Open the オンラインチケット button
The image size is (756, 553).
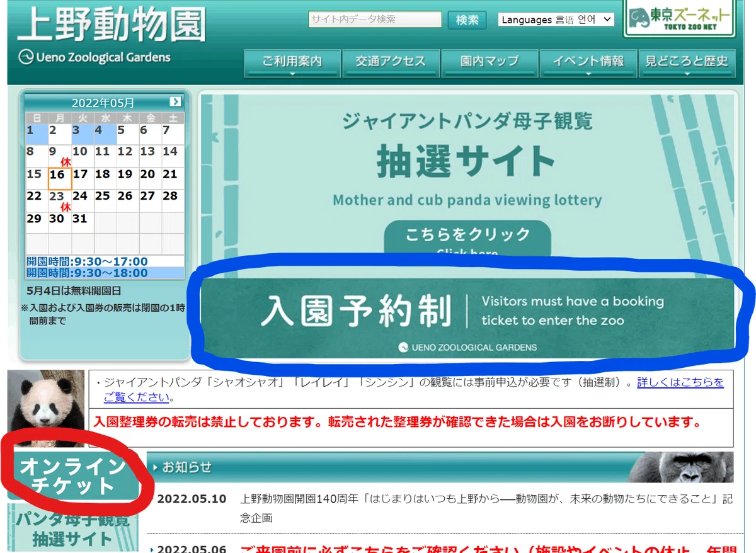pyautogui.click(x=73, y=476)
